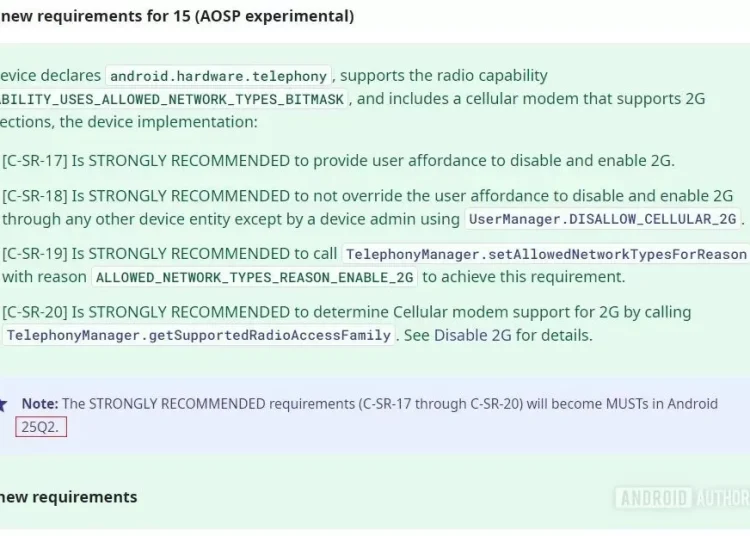Click the red-boxed 25Q2 text
The image size is (750, 536).
click(41, 427)
